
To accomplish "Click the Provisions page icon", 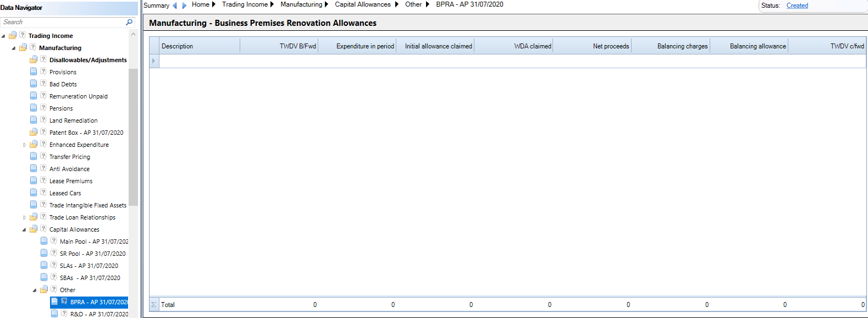I will (x=34, y=72).
